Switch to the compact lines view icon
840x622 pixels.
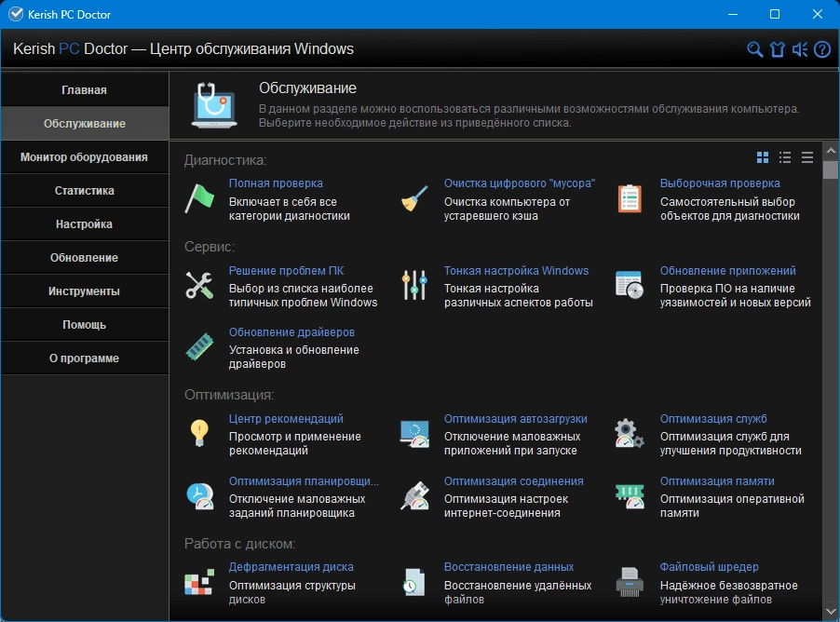(807, 157)
